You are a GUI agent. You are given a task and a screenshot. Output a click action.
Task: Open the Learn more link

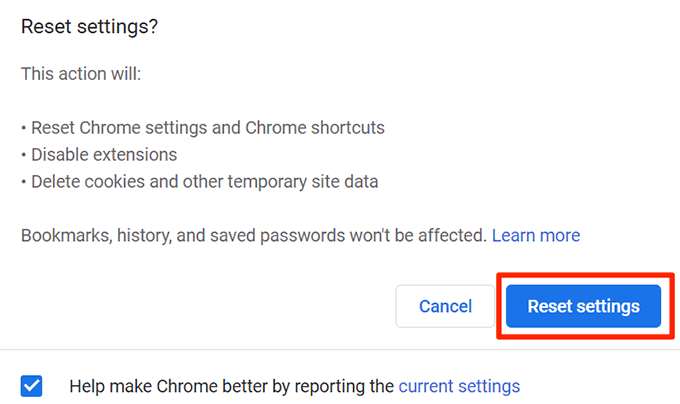(x=536, y=236)
